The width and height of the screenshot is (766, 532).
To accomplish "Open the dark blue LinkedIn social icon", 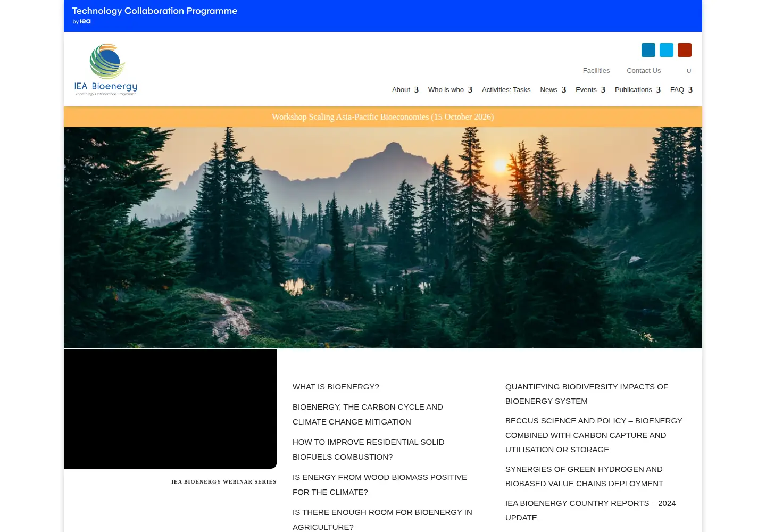I will [648, 50].
